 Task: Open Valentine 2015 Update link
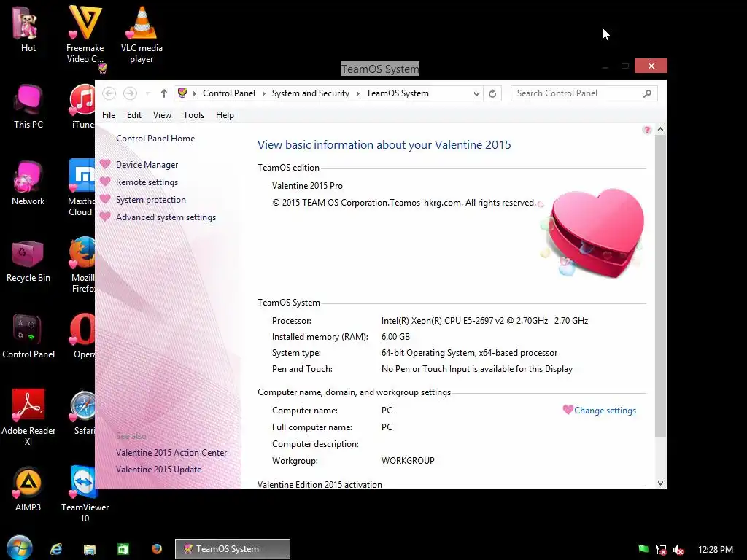point(158,469)
